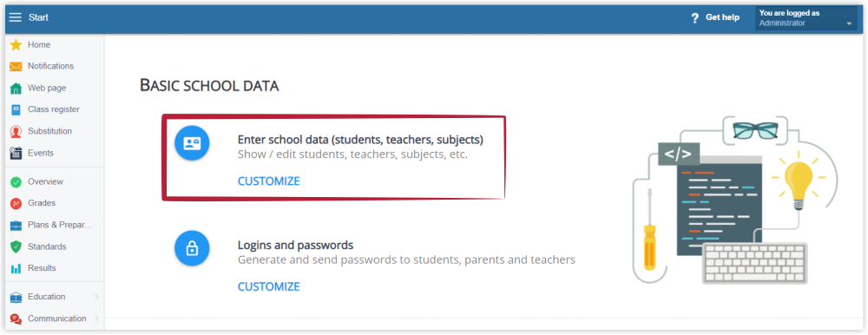Viewport: 868px width, 335px height.
Task: Open the hamburger menu icon
Action: pyautogui.click(x=15, y=17)
